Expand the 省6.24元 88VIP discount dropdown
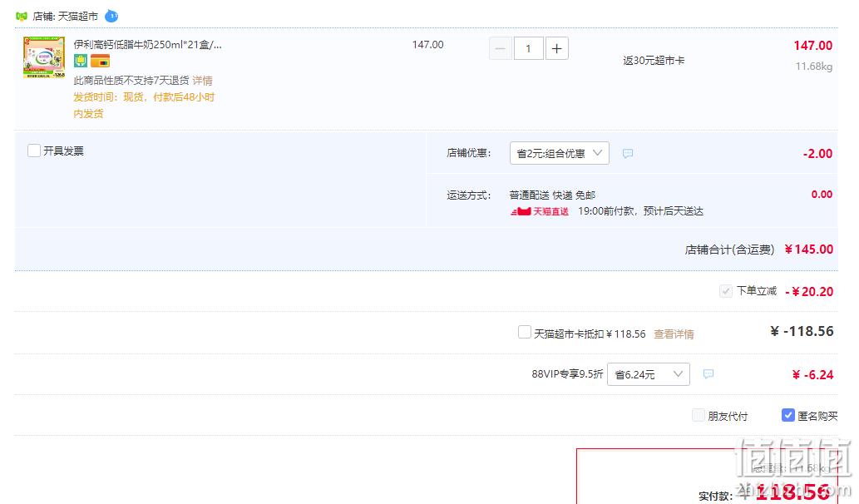Image resolution: width=859 pixels, height=504 pixels. pos(648,374)
